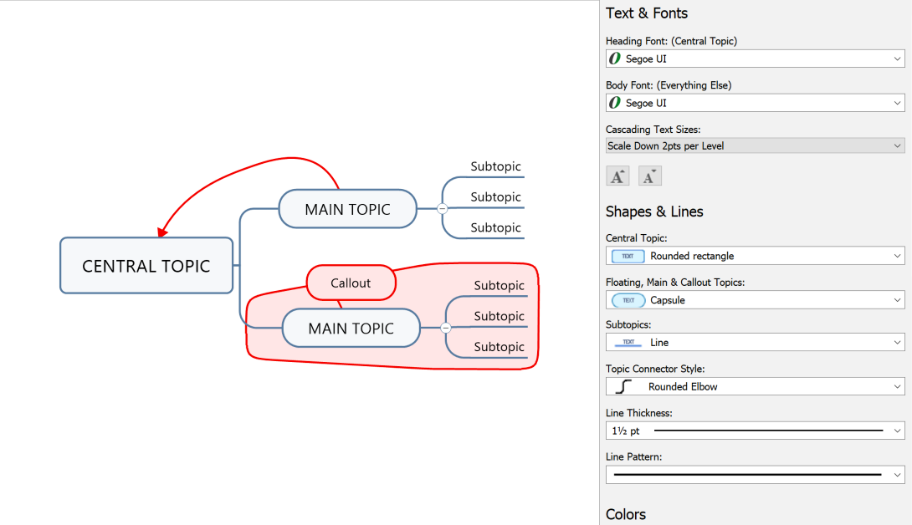Open the Line Thickness dropdown
912x525 pixels.
click(897, 431)
